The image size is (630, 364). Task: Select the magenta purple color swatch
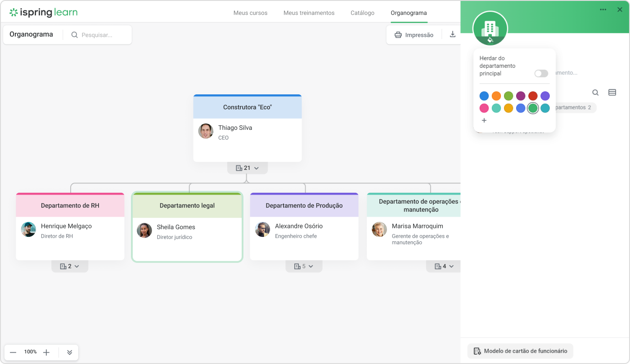click(521, 96)
